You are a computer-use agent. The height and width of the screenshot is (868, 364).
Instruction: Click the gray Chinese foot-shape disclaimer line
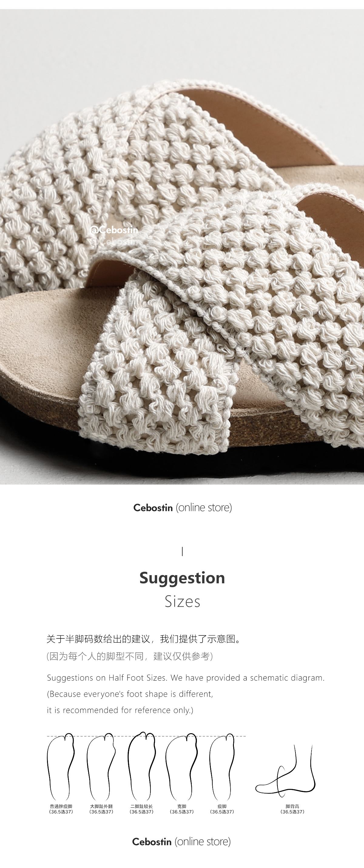click(130, 656)
